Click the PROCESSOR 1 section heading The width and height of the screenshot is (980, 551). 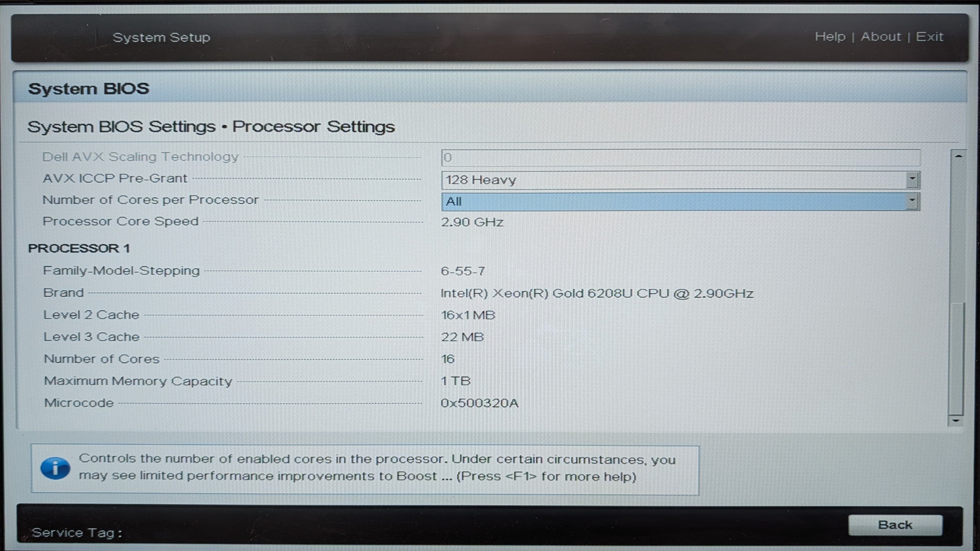79,248
